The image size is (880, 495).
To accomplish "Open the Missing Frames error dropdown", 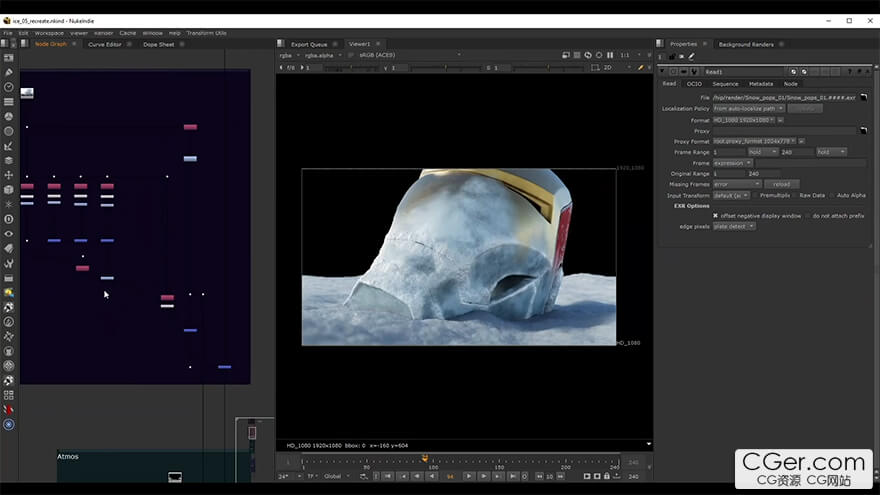I will pos(737,184).
